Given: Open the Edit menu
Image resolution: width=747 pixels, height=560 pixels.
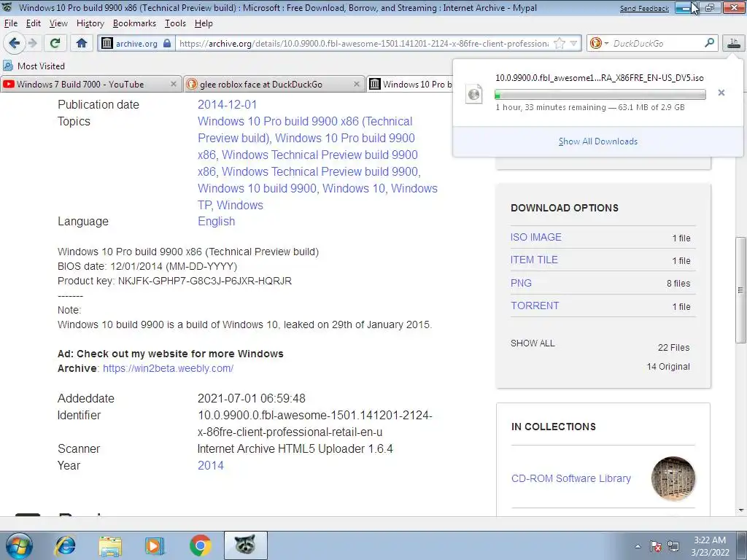Looking at the screenshot, I should click(x=34, y=23).
